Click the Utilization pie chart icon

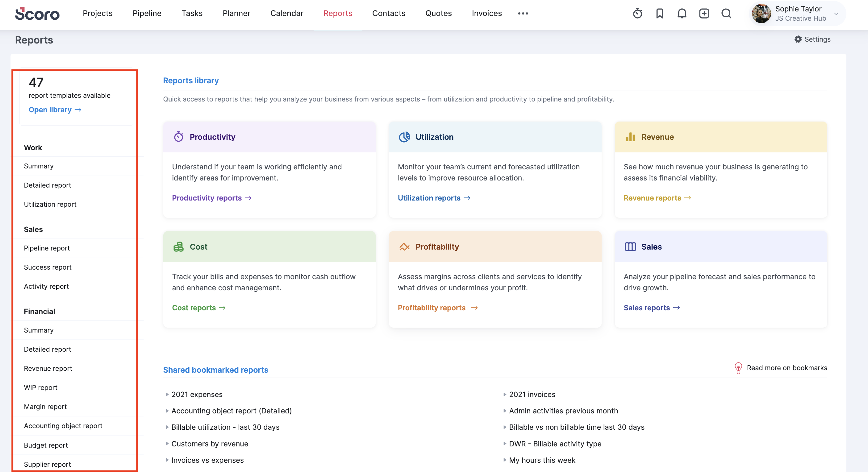[x=404, y=137]
